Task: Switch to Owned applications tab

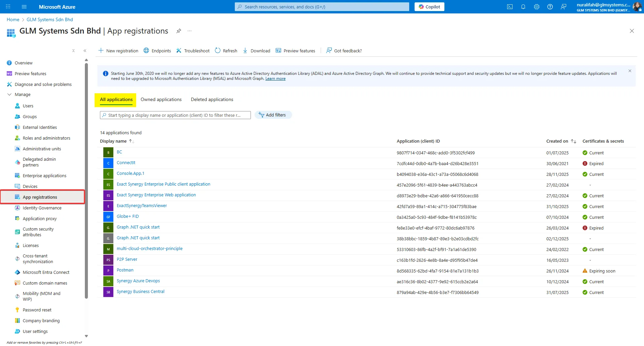Action: [x=161, y=100]
